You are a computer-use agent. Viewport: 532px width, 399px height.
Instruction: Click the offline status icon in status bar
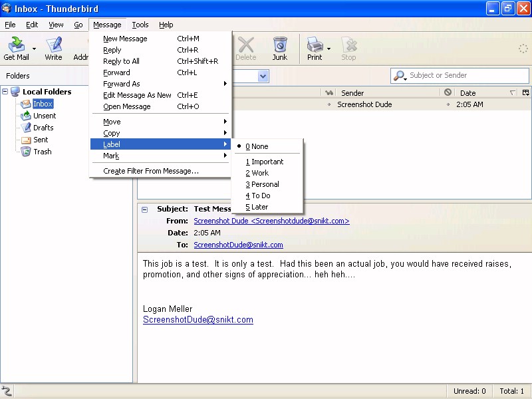point(7,391)
